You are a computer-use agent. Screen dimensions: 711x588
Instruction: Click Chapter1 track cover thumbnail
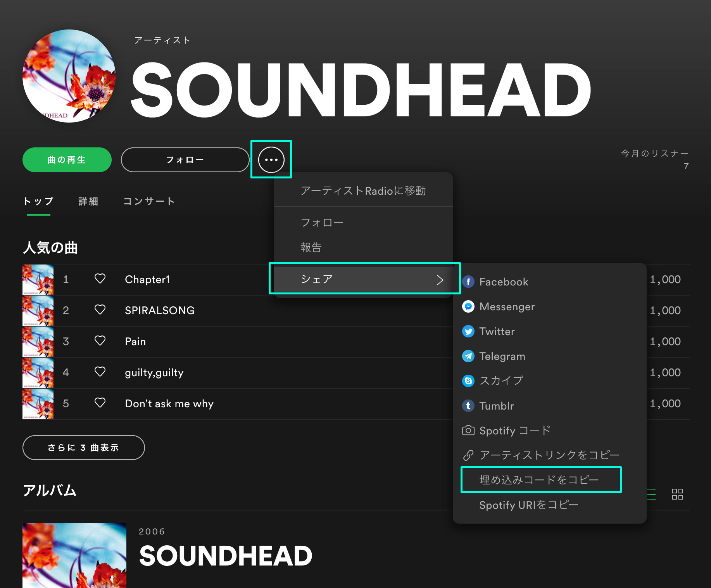[38, 280]
